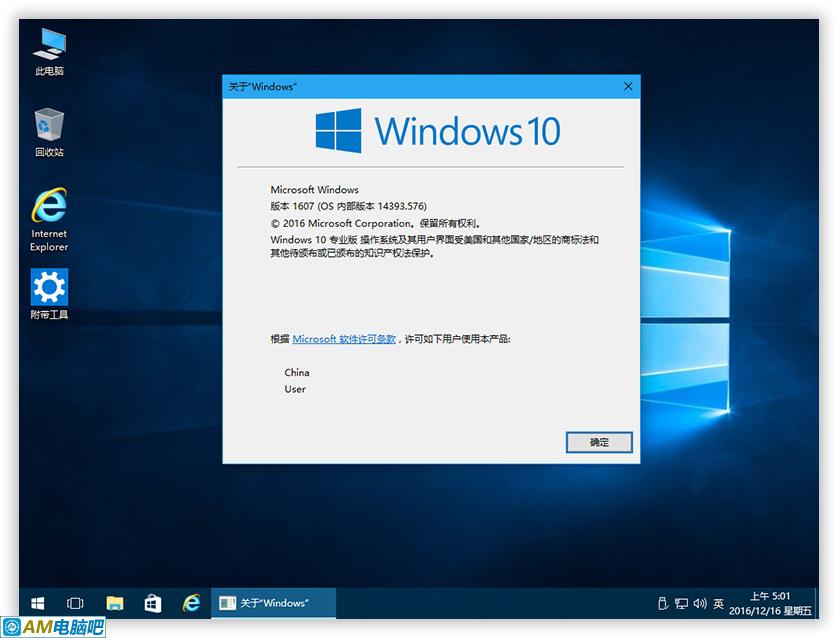Click the licensed user name "China"

coord(297,372)
